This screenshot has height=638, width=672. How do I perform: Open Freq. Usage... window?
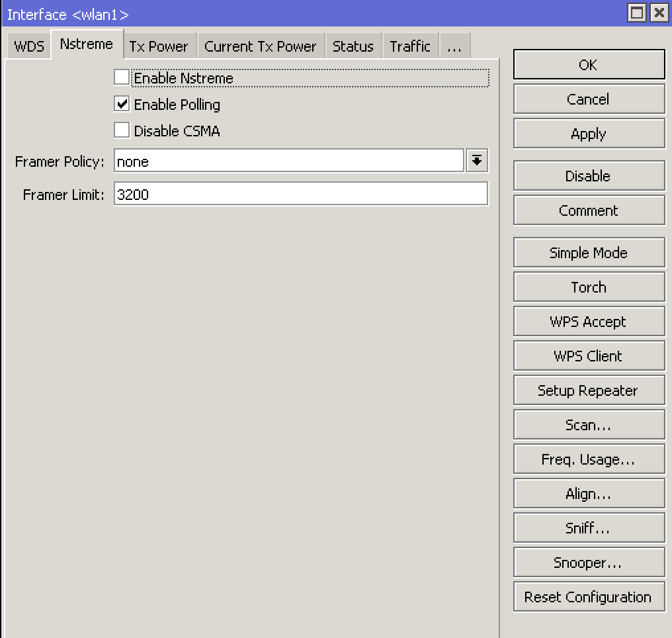click(x=589, y=459)
